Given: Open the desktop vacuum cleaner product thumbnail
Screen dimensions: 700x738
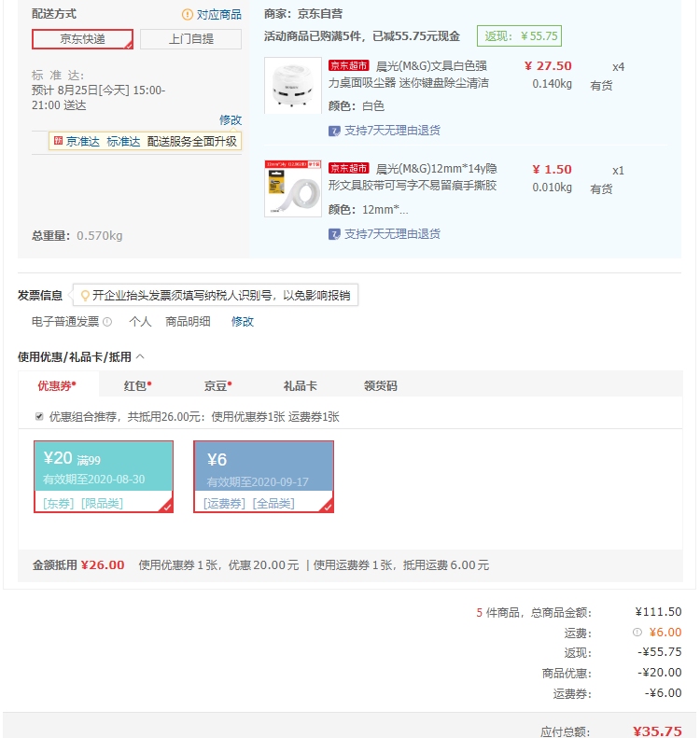Looking at the screenshot, I should pos(293,85).
